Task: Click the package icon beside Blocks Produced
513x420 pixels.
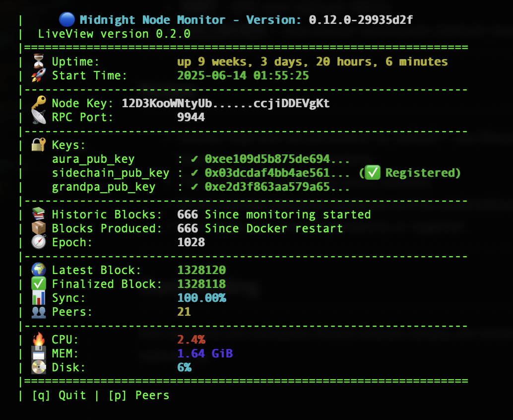Action: pos(38,228)
